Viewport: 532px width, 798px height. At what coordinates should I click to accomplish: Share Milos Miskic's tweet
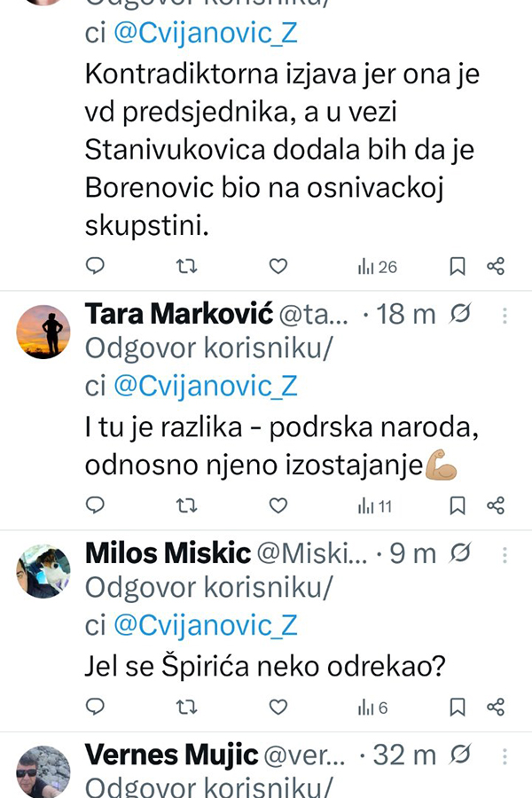coord(497,707)
